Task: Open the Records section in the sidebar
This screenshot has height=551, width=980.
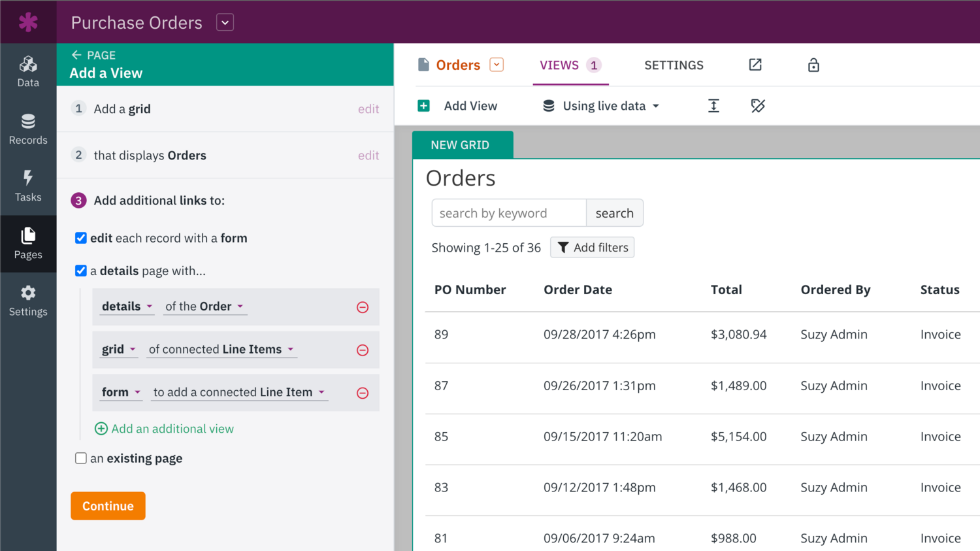Action: point(28,128)
